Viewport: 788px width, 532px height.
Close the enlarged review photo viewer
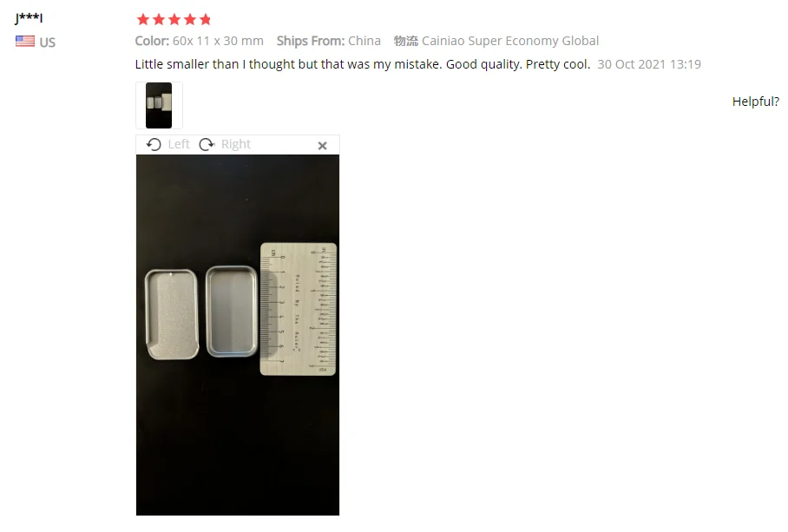[x=323, y=146]
